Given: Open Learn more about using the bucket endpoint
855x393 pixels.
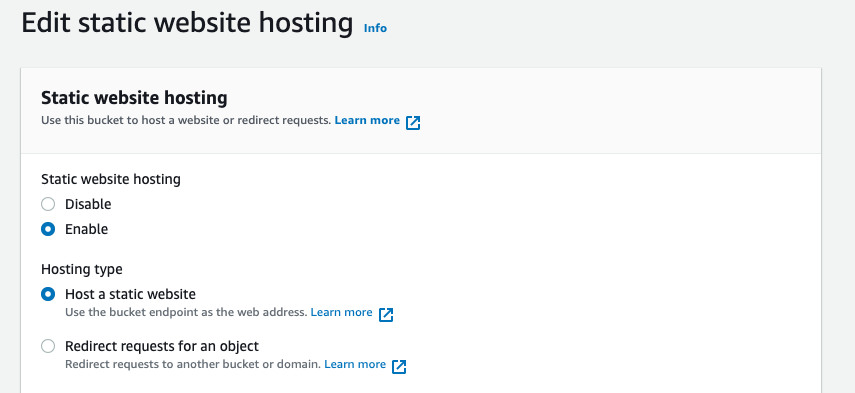Looking at the screenshot, I should point(341,312).
